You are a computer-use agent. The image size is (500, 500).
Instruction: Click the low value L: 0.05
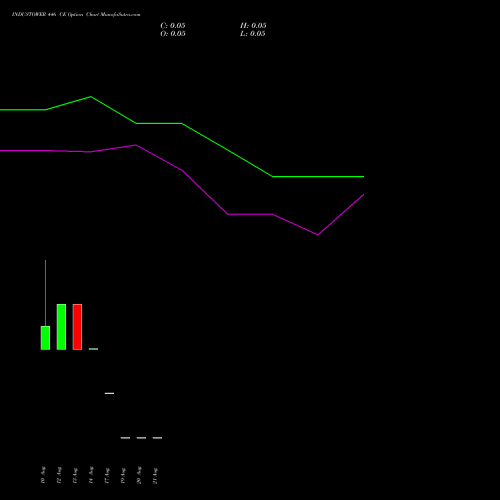click(x=253, y=34)
